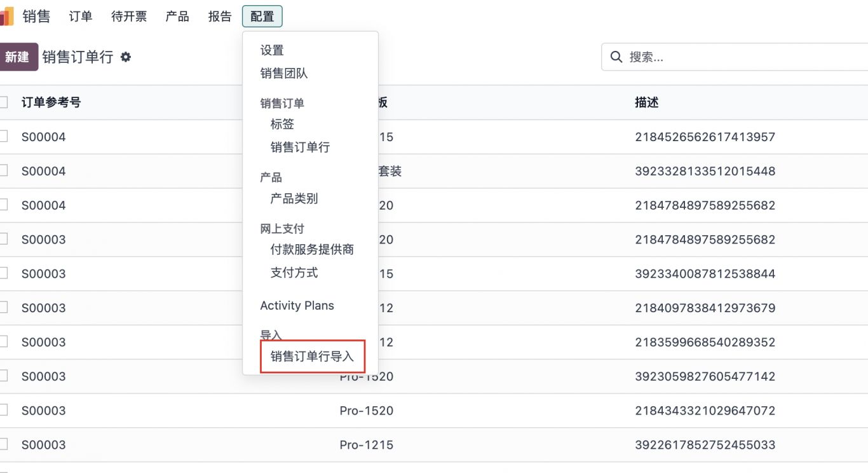Tick checkbox for row 3923059827605477142
The height and width of the screenshot is (473, 868).
[x=3, y=376]
